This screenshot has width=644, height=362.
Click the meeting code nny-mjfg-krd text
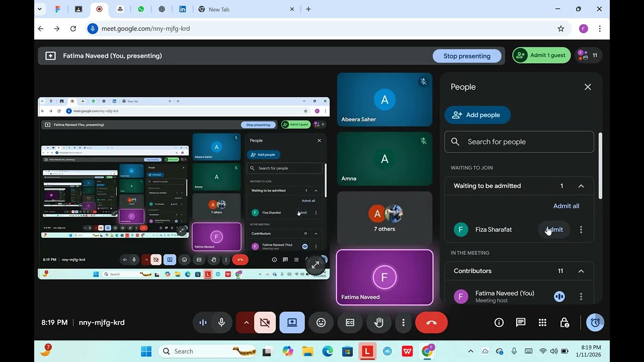[x=102, y=323]
